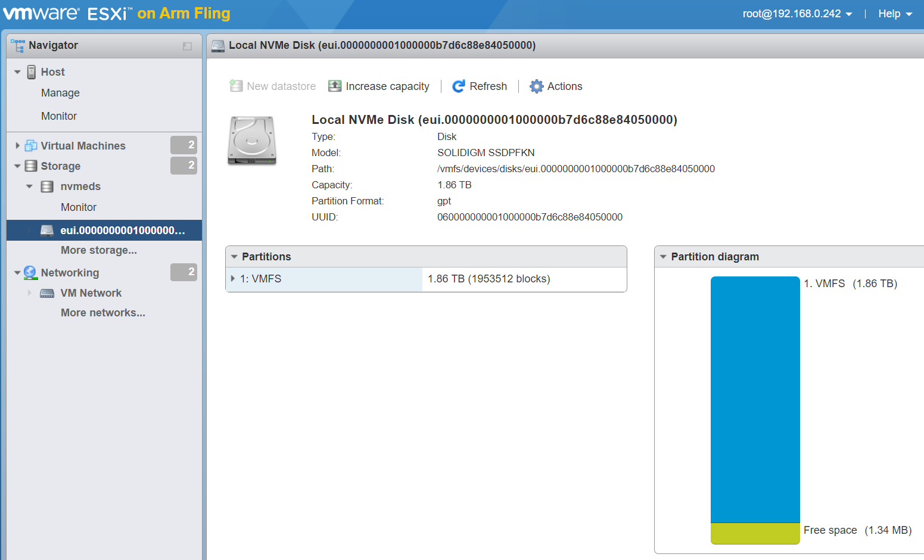The image size is (924, 560).
Task: Minimize the Navigator panel with its square icon
Action: (187, 46)
